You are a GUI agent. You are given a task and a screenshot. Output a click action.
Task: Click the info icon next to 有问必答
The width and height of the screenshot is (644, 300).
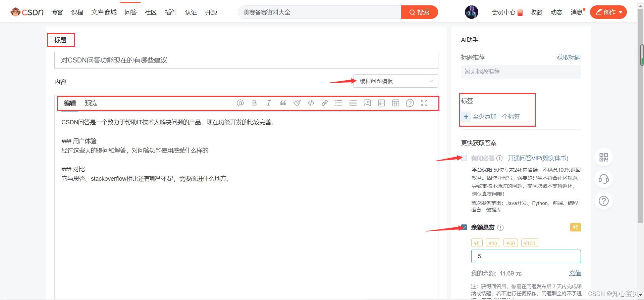tap(499, 158)
